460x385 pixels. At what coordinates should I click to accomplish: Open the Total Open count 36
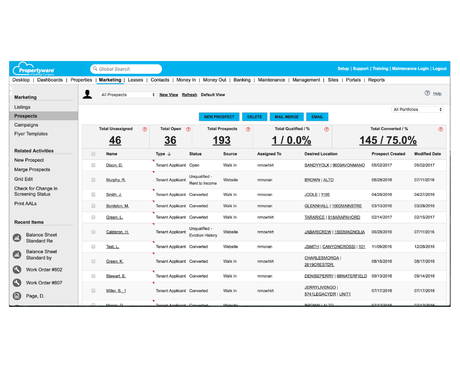point(170,140)
